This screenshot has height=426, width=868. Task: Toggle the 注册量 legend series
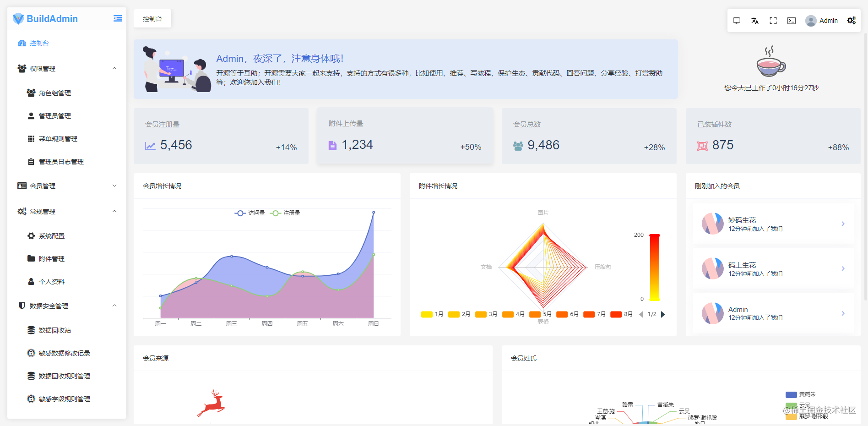(x=285, y=213)
